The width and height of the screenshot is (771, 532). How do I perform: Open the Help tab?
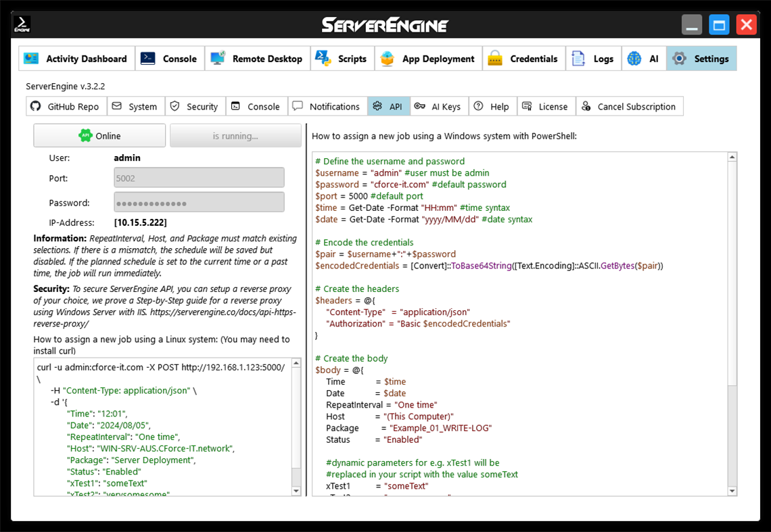pyautogui.click(x=492, y=106)
